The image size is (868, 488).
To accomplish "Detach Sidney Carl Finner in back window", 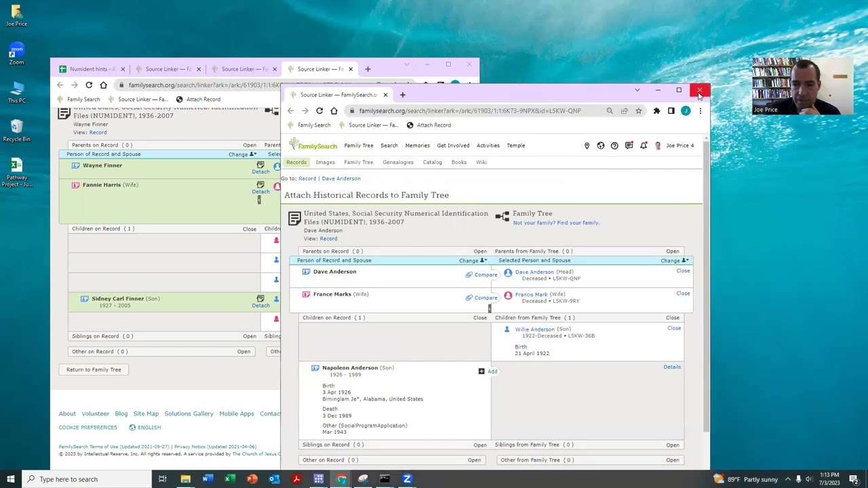I will [260, 302].
